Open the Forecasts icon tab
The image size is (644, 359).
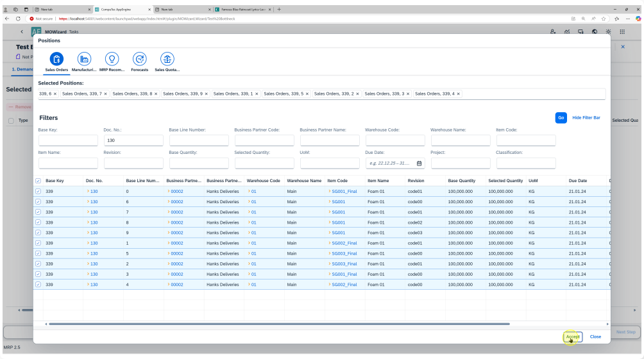139,60
